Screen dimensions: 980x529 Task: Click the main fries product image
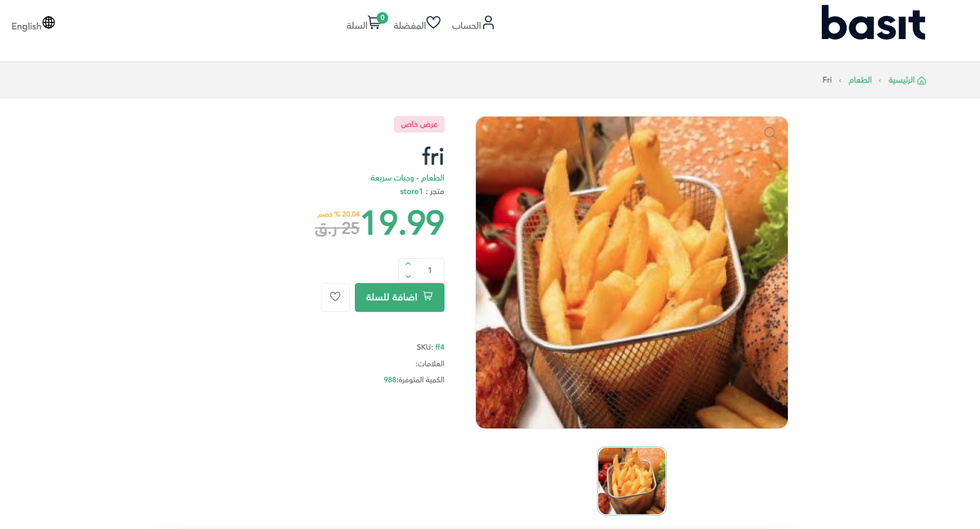(x=632, y=272)
